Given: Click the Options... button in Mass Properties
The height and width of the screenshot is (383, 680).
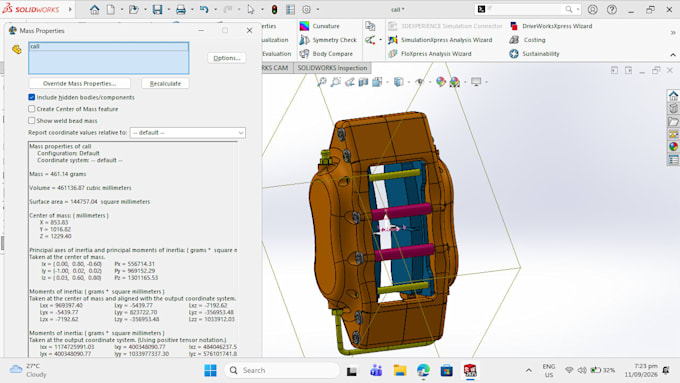Looking at the screenshot, I should click(227, 58).
